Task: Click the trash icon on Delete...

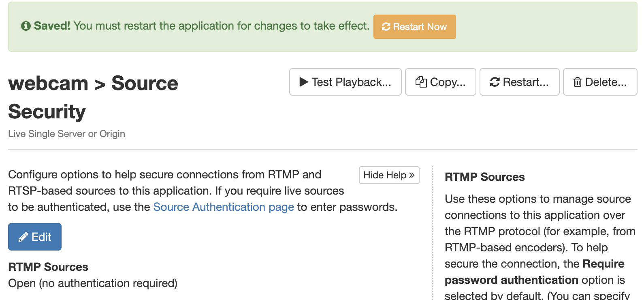Action: (x=577, y=82)
